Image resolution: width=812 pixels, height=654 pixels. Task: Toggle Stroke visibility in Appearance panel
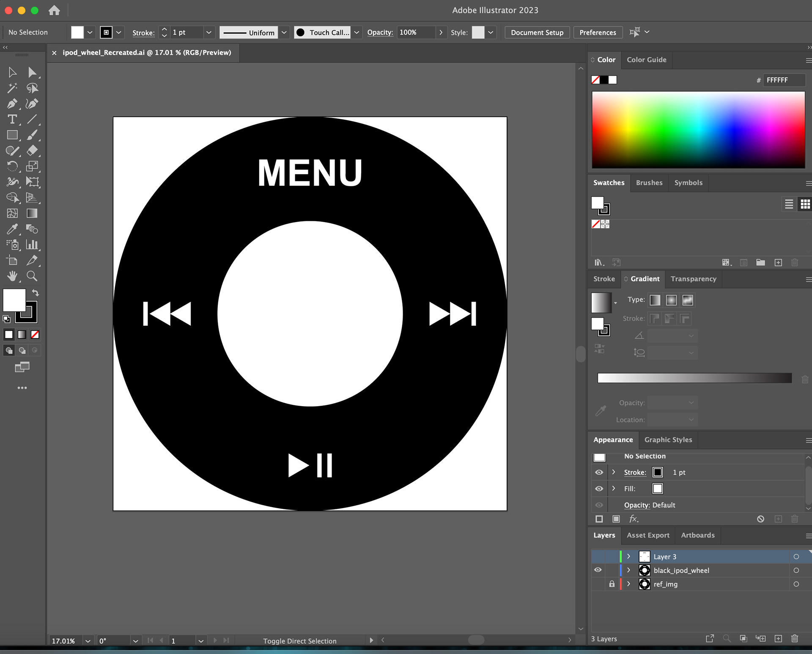pos(599,472)
